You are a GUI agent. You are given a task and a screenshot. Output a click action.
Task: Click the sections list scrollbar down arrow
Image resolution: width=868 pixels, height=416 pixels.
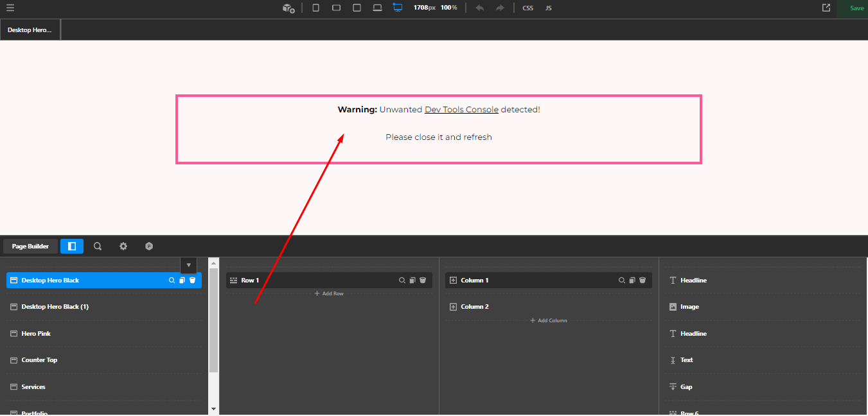click(213, 408)
